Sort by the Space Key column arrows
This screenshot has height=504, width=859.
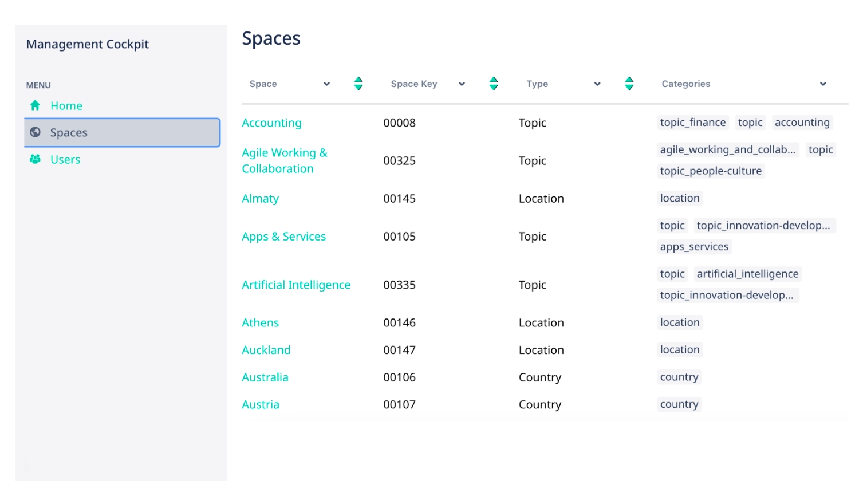tap(494, 84)
